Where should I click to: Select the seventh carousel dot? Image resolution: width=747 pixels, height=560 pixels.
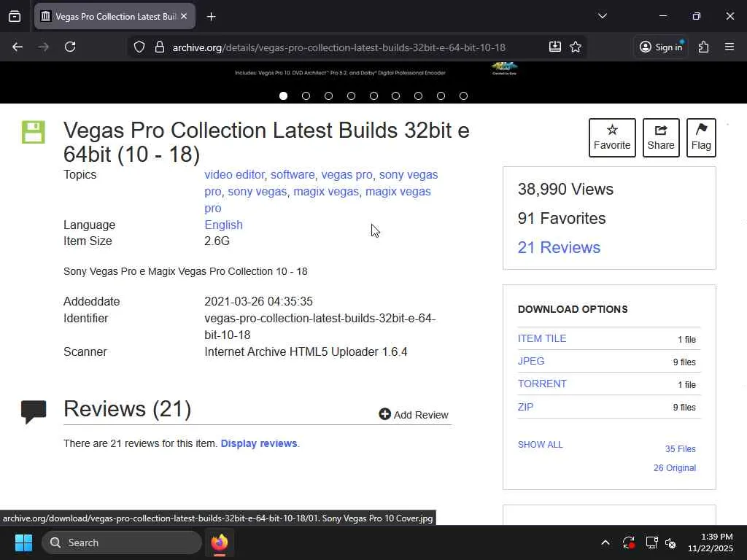[418, 96]
